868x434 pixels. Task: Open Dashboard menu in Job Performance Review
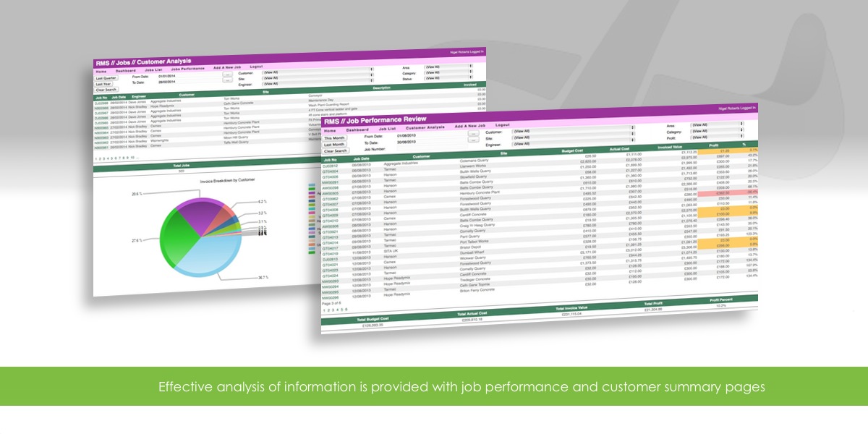tap(357, 129)
